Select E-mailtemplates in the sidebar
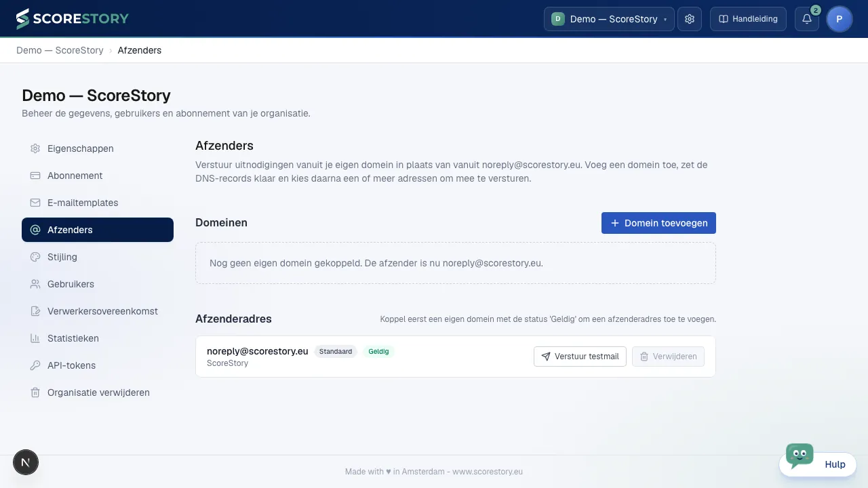Image resolution: width=868 pixels, height=488 pixels. point(98,203)
